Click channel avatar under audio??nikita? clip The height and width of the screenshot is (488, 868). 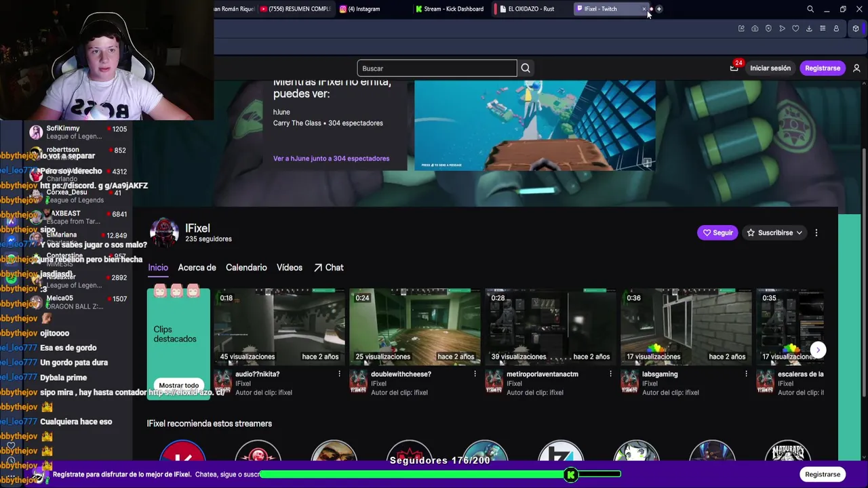pyautogui.click(x=222, y=382)
